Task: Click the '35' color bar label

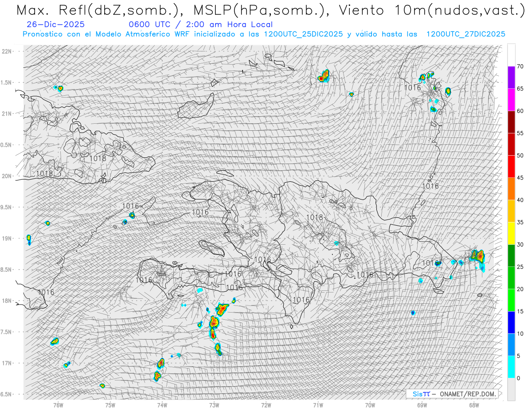Action: (520, 222)
